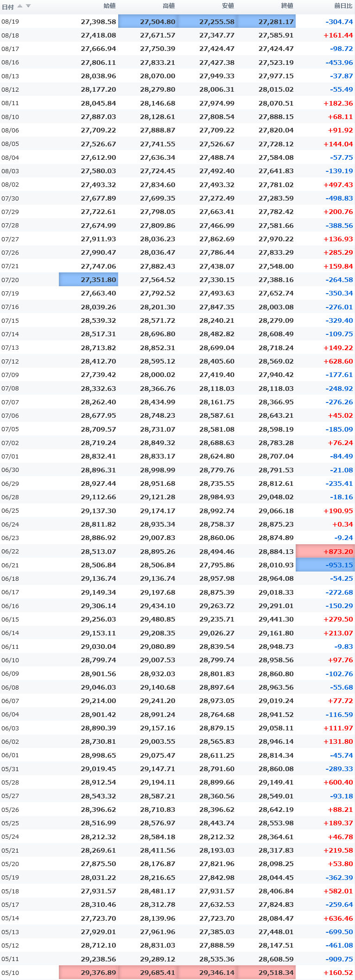Screen dimensions: 355x980
Task: Select the 05/28 change value +600.40
Action: [338, 782]
